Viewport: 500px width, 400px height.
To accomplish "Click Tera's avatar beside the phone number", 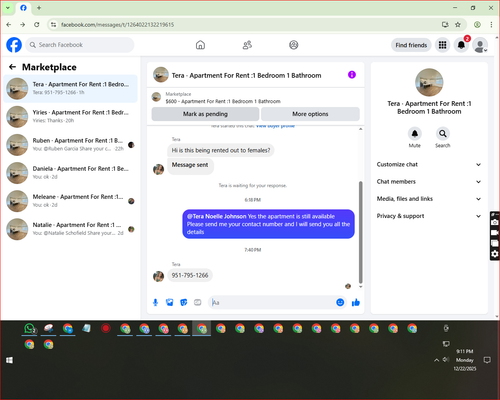I will (158, 276).
